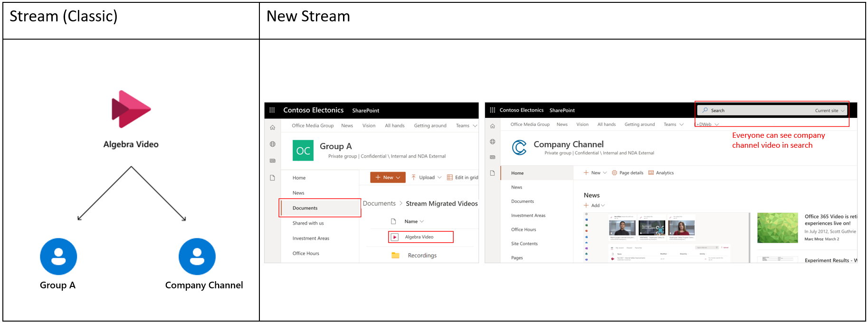The width and height of the screenshot is (868, 323).
Task: Open Experiment Results news headline
Action: pos(830,260)
